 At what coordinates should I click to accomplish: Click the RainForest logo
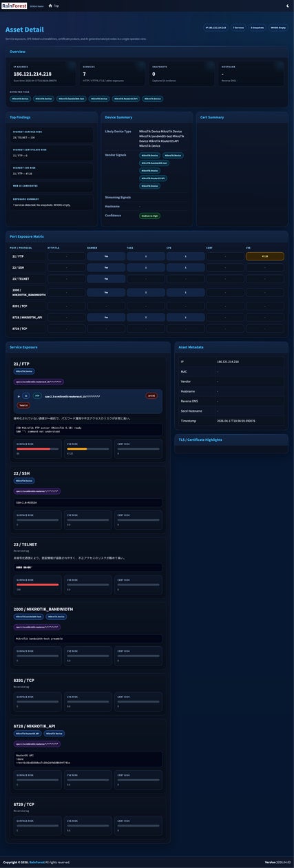14,5
